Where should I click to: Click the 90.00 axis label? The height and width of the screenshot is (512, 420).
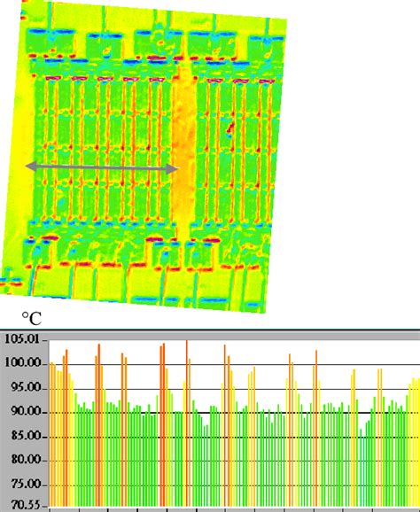pyautogui.click(x=26, y=411)
